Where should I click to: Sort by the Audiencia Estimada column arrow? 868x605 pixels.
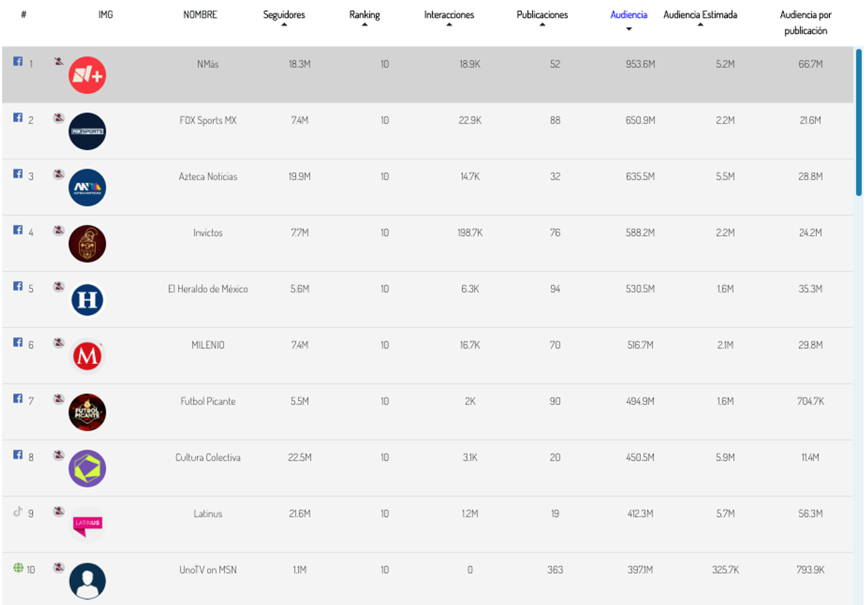[700, 25]
